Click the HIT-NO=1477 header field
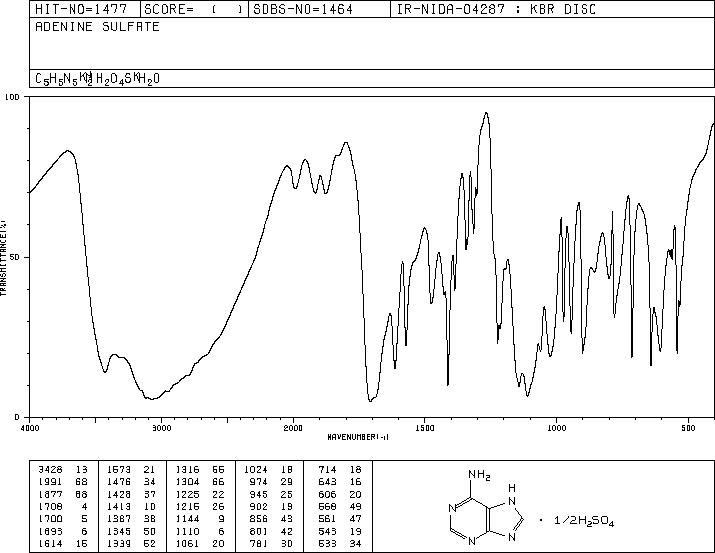The width and height of the screenshot is (715, 553). coord(85,9)
